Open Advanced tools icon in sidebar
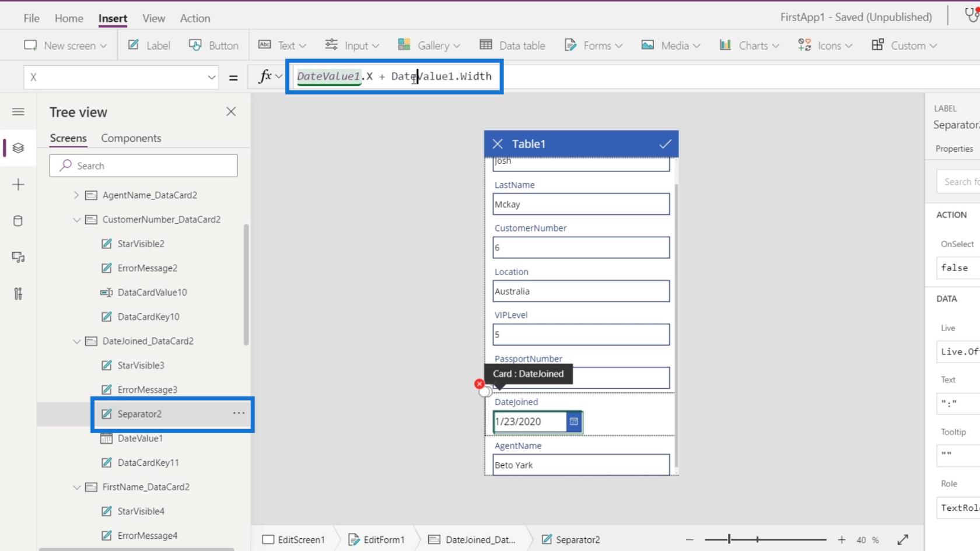The width and height of the screenshot is (980, 551). (x=18, y=293)
